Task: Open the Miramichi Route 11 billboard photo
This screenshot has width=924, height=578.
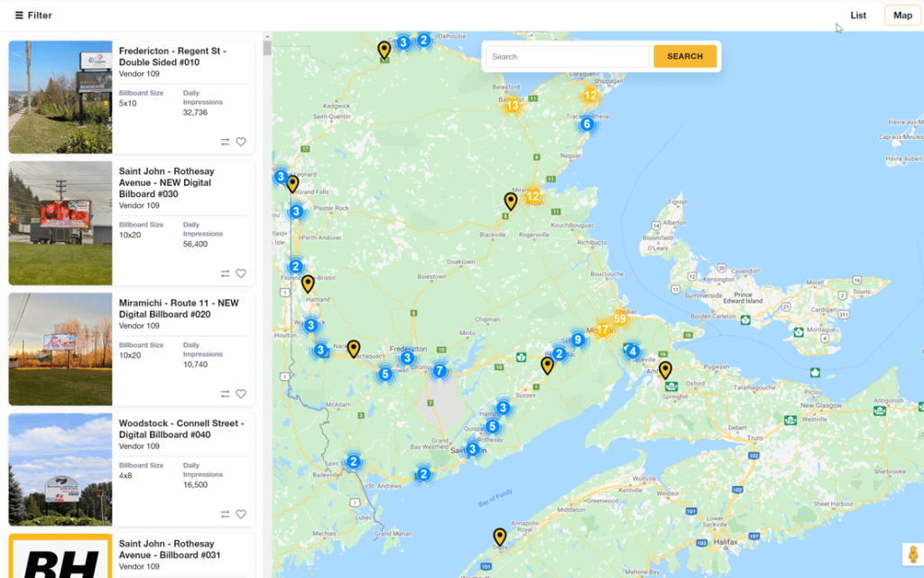Action: tap(60, 350)
